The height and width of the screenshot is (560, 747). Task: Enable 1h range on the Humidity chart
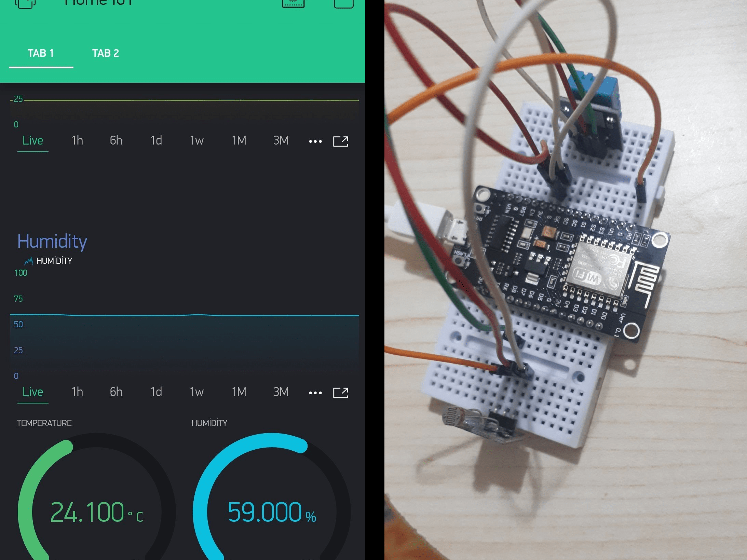point(77,392)
